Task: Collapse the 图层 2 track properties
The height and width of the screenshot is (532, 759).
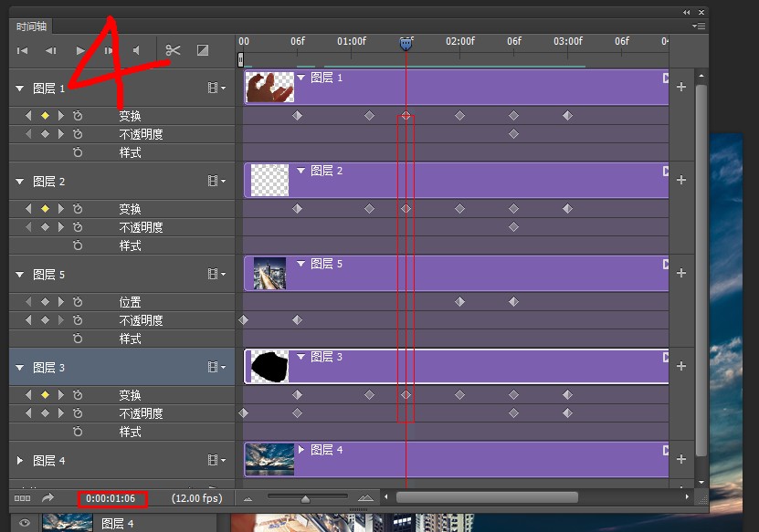Action: tap(20, 182)
